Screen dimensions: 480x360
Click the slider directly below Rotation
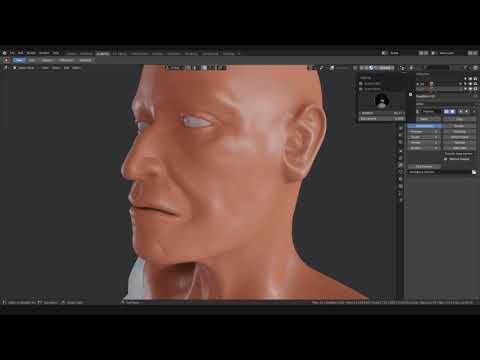click(382, 119)
